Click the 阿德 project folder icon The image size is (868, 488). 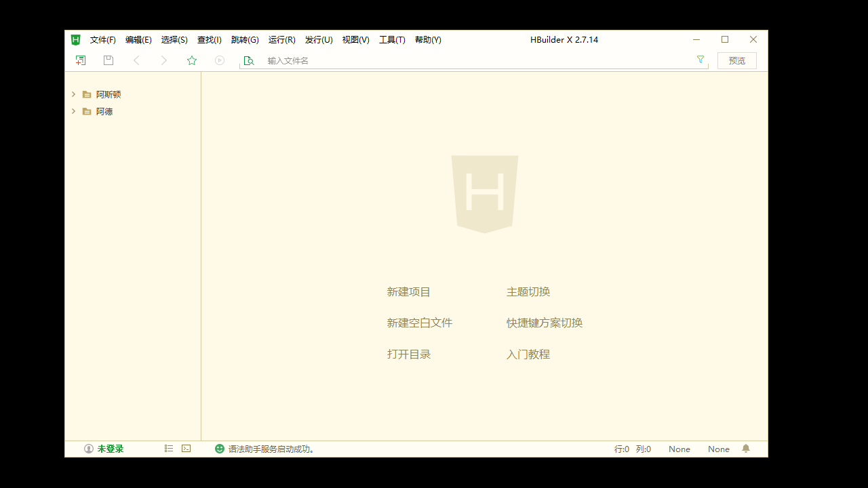(x=87, y=111)
